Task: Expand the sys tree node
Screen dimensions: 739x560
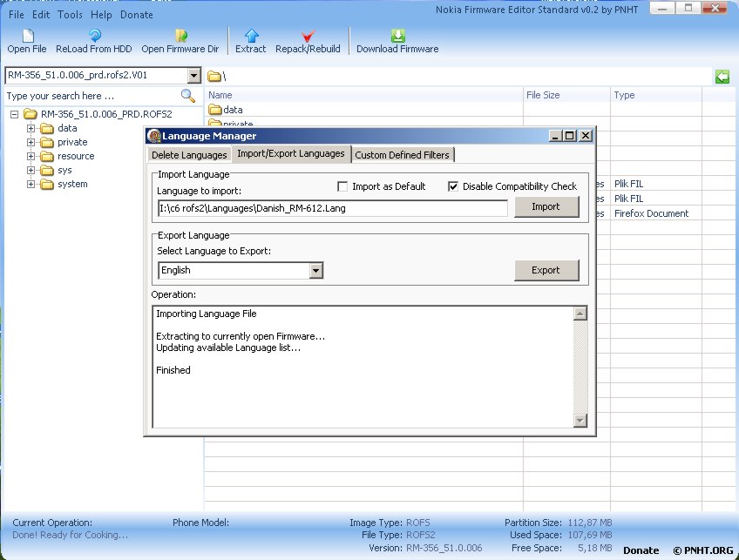Action: point(31,170)
